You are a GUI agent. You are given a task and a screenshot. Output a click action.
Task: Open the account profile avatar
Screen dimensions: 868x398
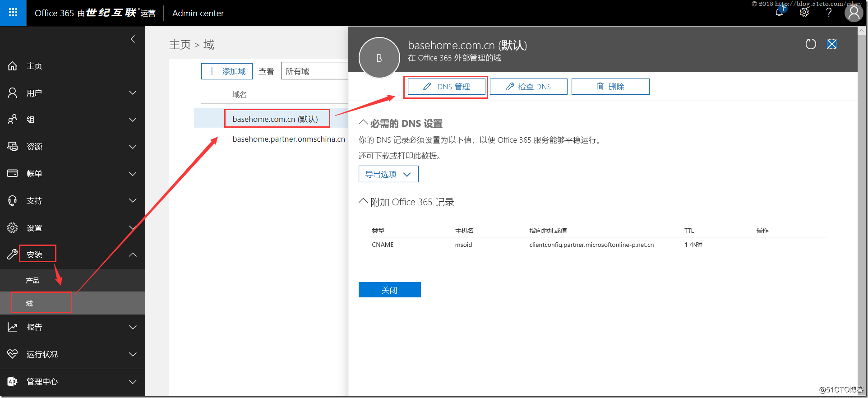(854, 13)
